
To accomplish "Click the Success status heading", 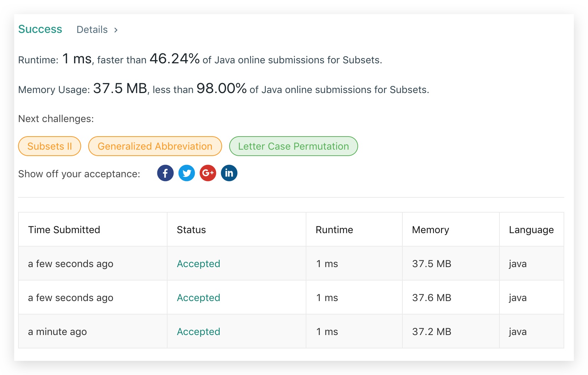I will pos(40,29).
